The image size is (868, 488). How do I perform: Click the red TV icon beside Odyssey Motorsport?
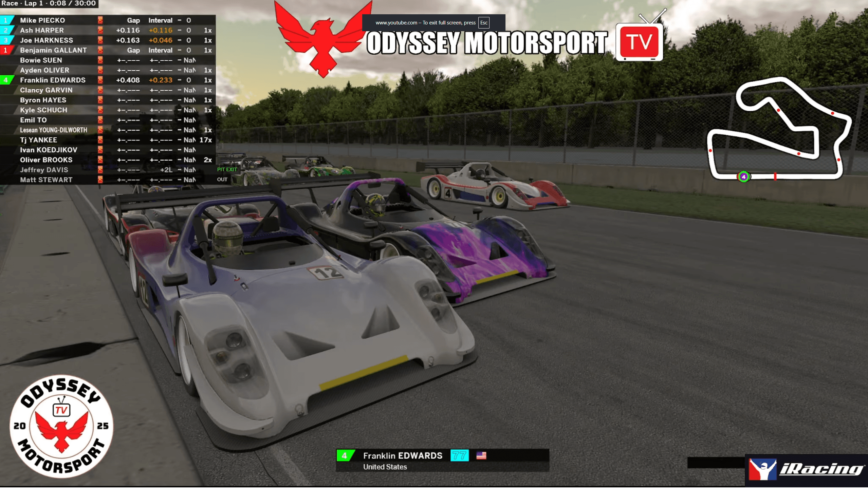pos(639,41)
